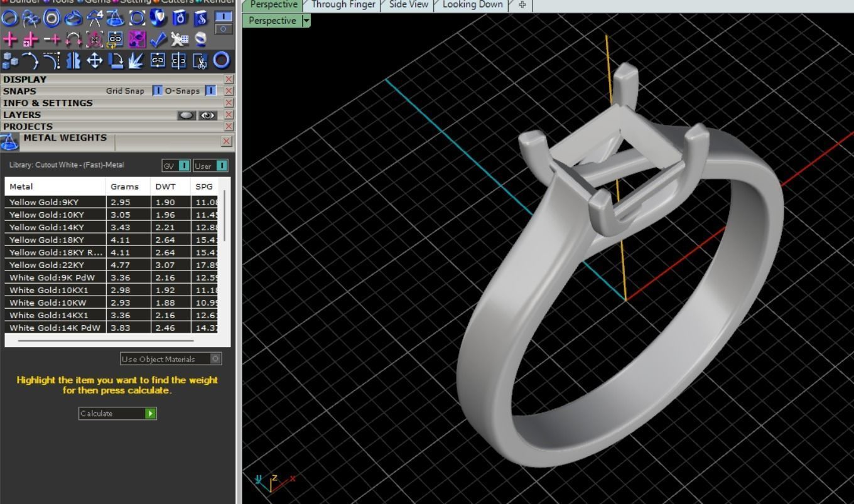Select the rotate panel arrow tool
Image resolution: width=854 pixels, height=504 pixels.
pyautogui.click(x=115, y=60)
